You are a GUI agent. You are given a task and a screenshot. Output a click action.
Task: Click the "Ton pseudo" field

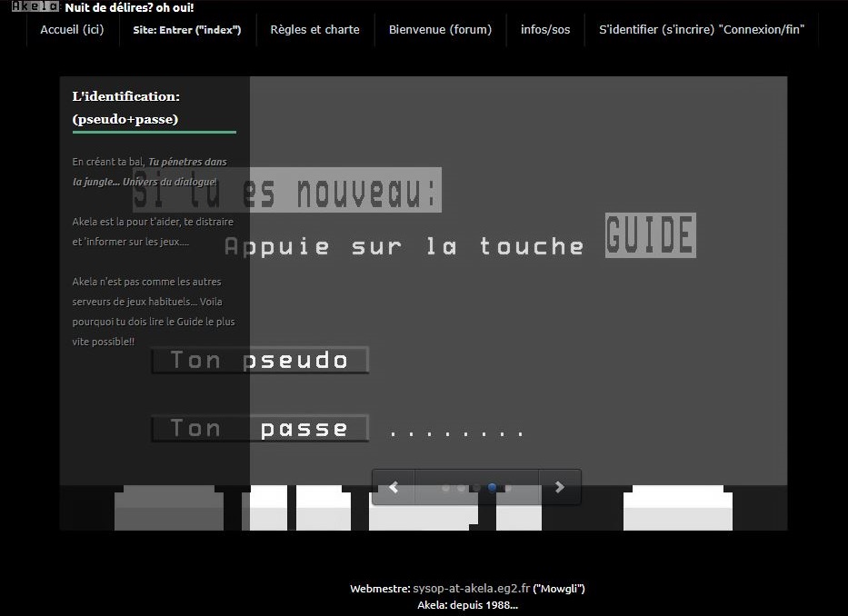point(260,361)
